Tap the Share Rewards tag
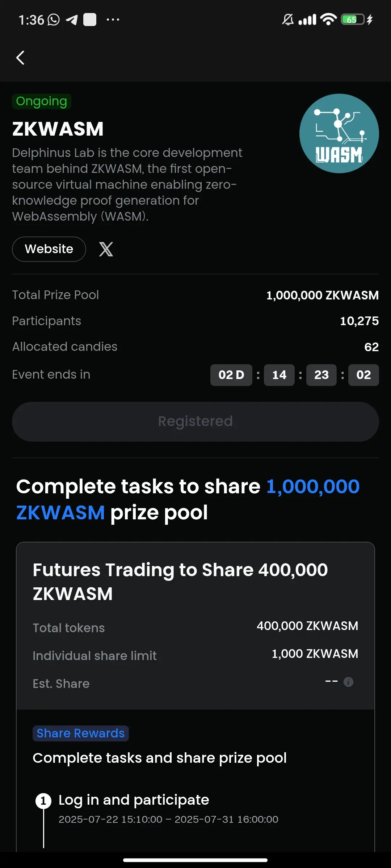Screen dimensions: 391x868 [x=81, y=733]
